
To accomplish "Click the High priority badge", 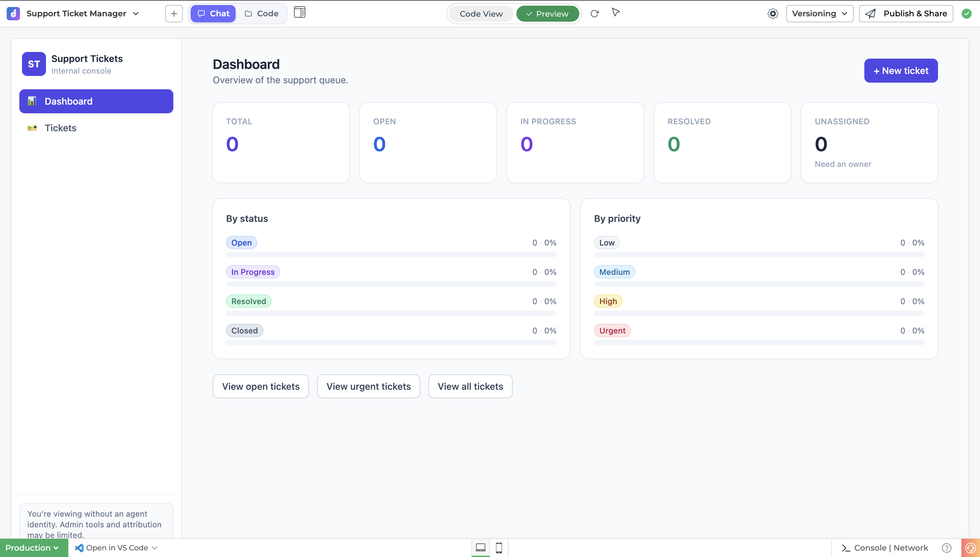I will 608,301.
